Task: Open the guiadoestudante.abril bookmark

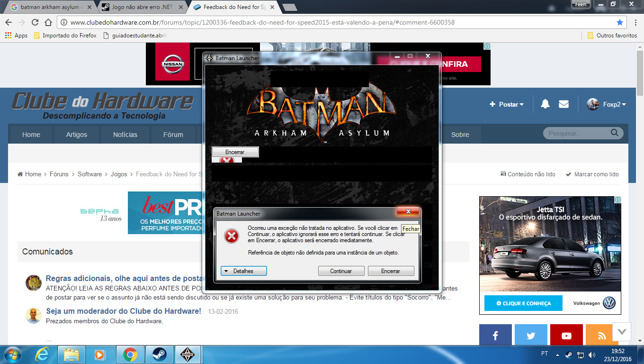Action: (x=134, y=36)
